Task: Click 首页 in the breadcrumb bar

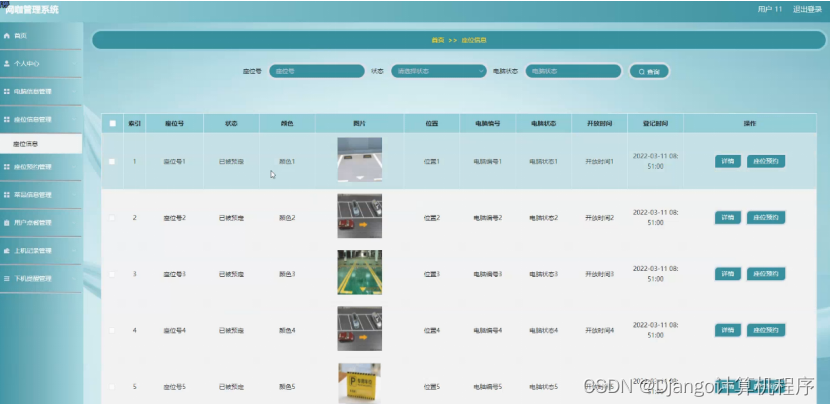Action: tap(437, 40)
